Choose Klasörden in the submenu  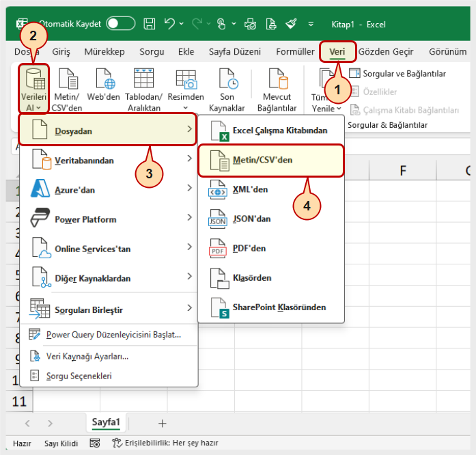[271, 278]
